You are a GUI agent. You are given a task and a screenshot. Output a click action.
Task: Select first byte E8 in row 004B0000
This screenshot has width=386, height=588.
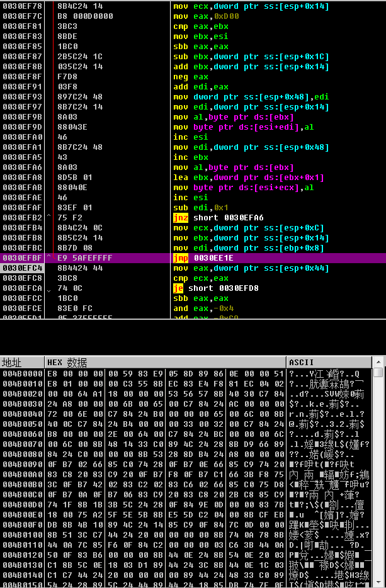[x=52, y=374]
